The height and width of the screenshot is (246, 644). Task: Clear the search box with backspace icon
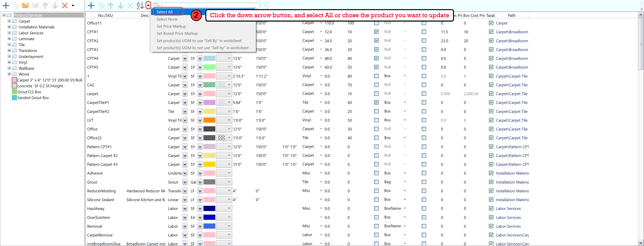[x=265, y=5]
